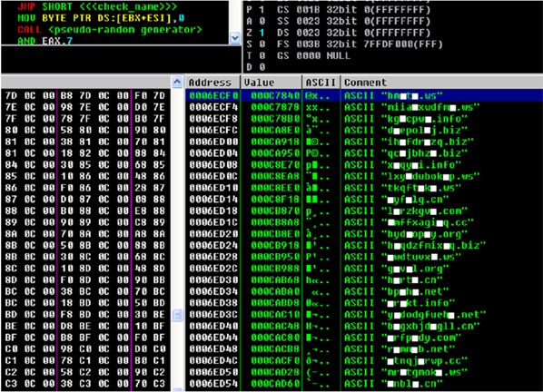Viewport: 543px width, 392px height.
Task: Select stack address 0006ED30
Action: tap(213, 279)
